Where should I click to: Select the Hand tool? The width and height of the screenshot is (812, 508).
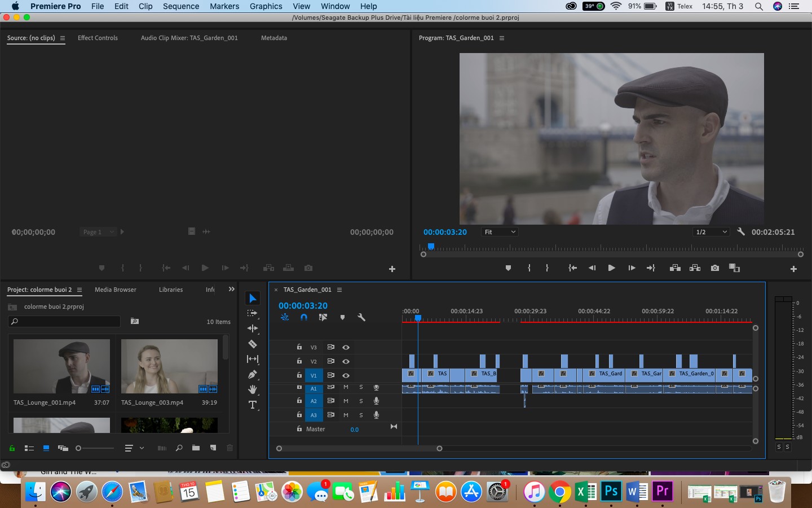click(252, 389)
